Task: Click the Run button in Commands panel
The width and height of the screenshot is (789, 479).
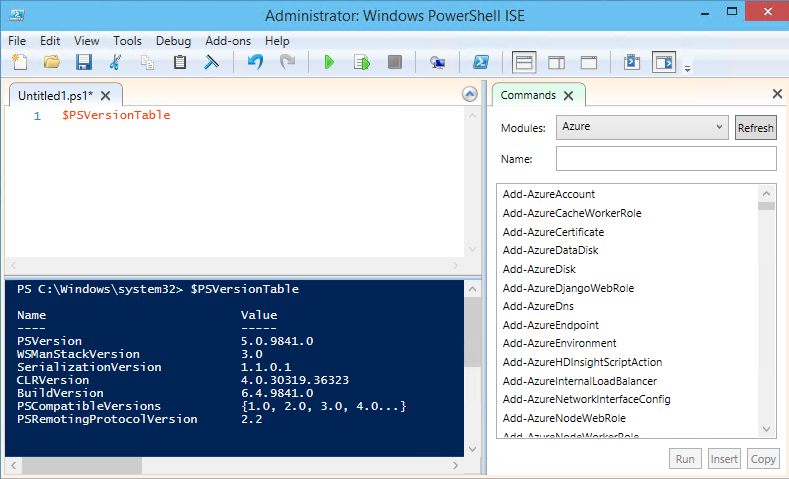Action: pos(685,459)
